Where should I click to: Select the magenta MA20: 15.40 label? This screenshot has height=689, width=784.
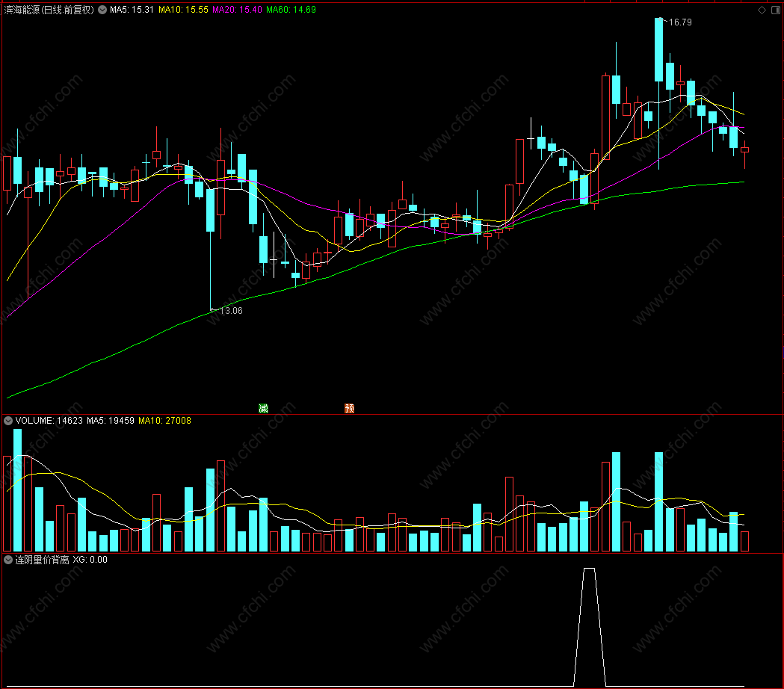pyautogui.click(x=237, y=10)
